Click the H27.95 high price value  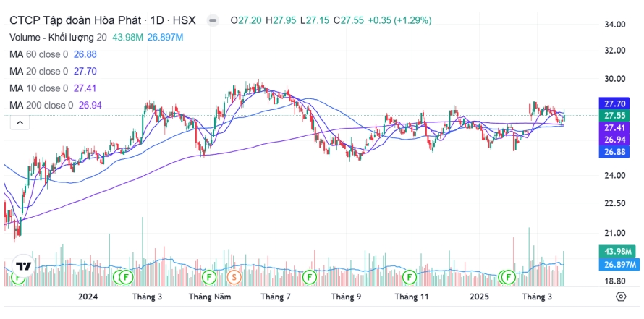click(281, 20)
